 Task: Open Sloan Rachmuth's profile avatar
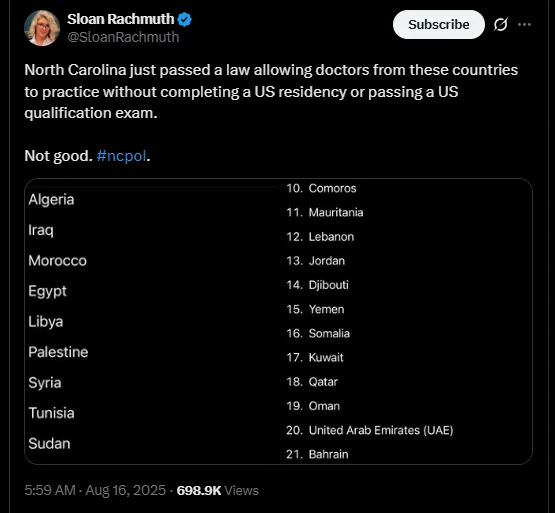pyautogui.click(x=42, y=28)
